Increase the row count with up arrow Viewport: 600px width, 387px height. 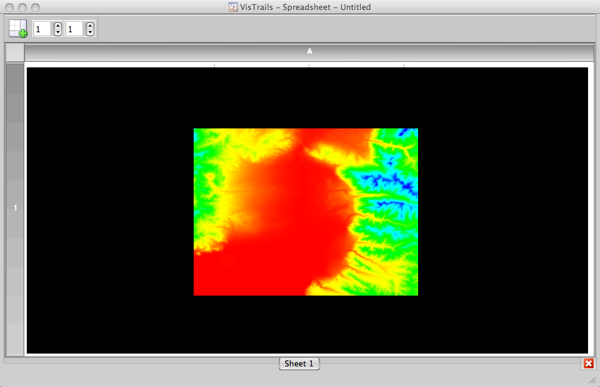pyautogui.click(x=58, y=26)
